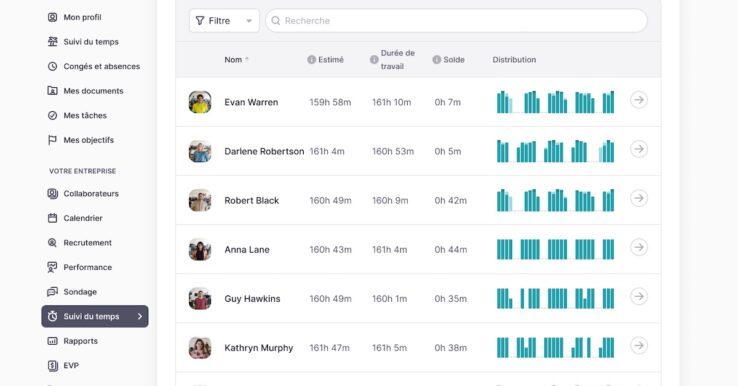738x386 pixels.
Task: Click Robert Black's distribution bar chart
Action: pyautogui.click(x=555, y=200)
